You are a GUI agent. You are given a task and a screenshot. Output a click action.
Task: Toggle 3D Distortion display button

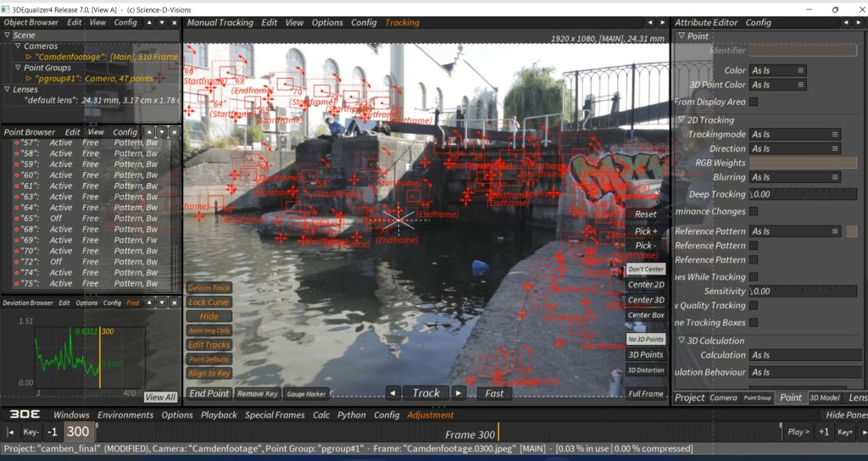coord(645,370)
